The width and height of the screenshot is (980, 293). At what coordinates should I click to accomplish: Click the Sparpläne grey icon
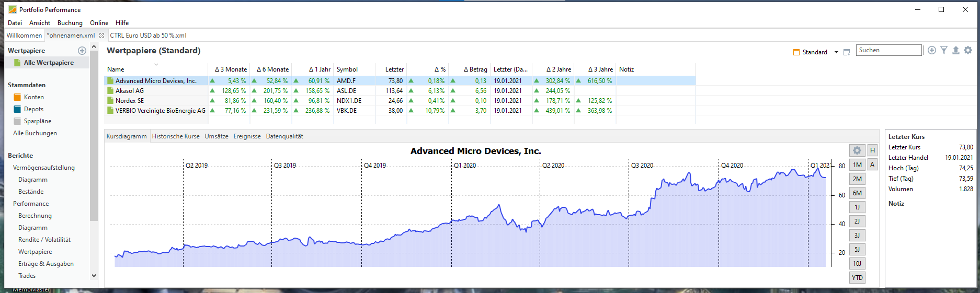(x=17, y=121)
